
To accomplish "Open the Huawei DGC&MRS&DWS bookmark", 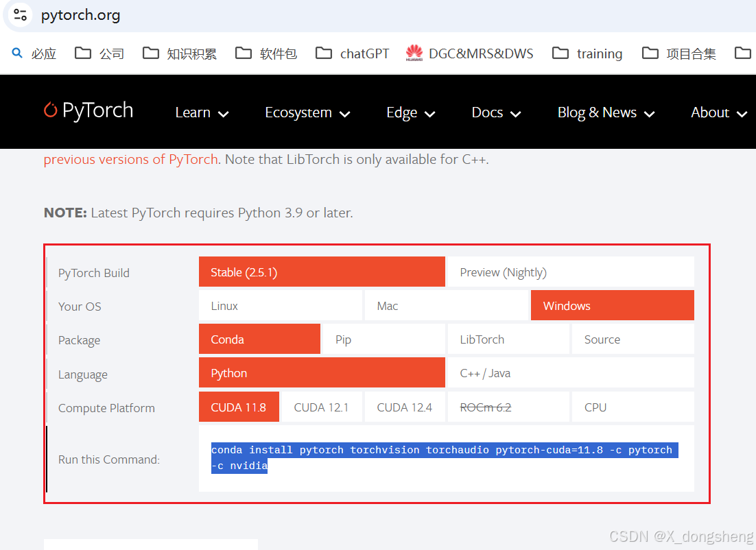I will click(x=470, y=53).
